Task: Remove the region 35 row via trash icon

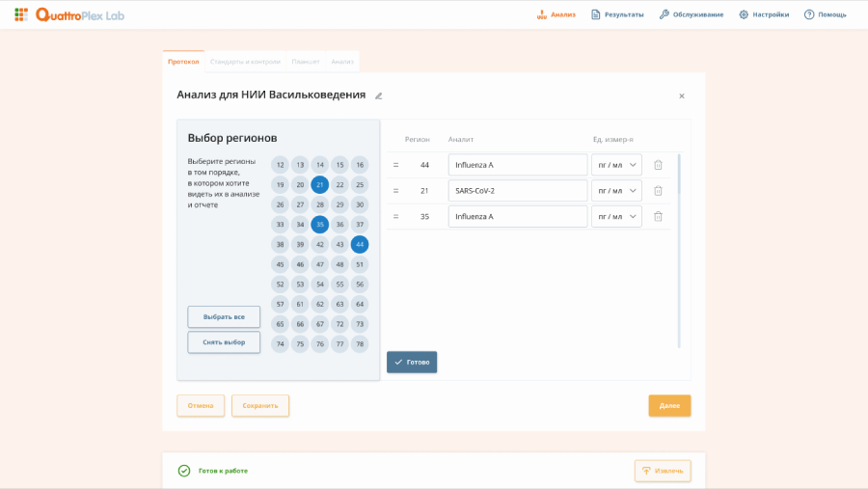Action: [x=658, y=216]
